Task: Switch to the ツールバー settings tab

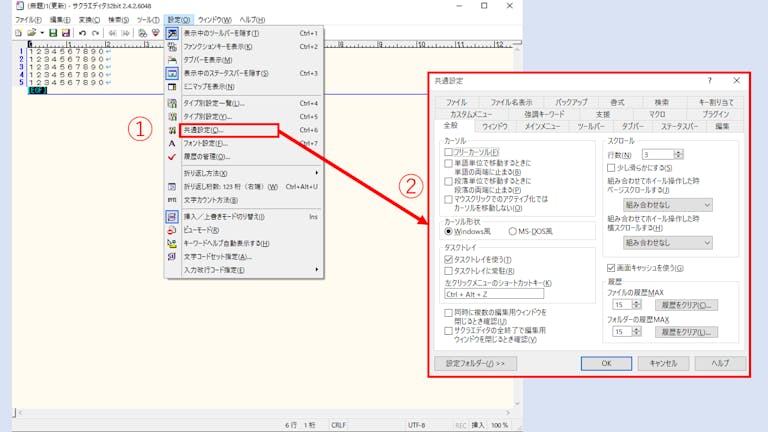Action: (591, 126)
